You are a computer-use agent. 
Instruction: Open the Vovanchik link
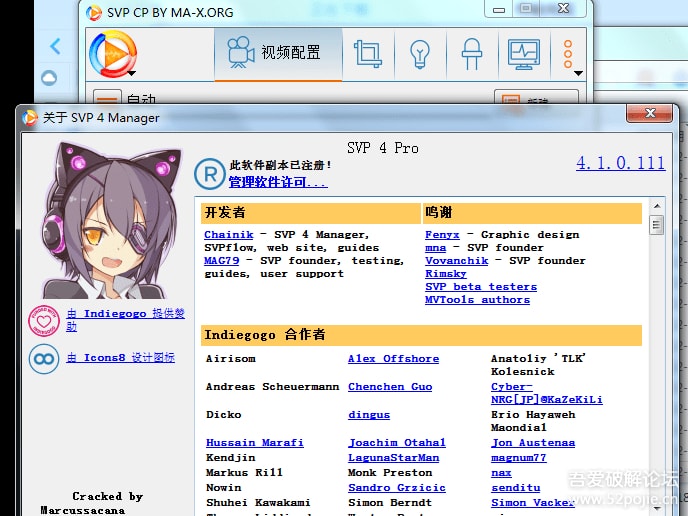[456, 261]
